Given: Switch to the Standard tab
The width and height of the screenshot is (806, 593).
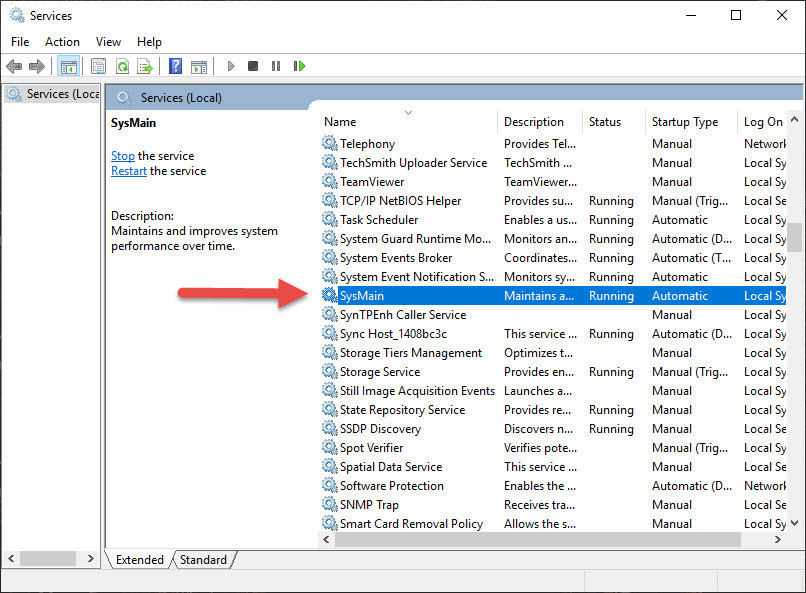Looking at the screenshot, I should coord(203,560).
